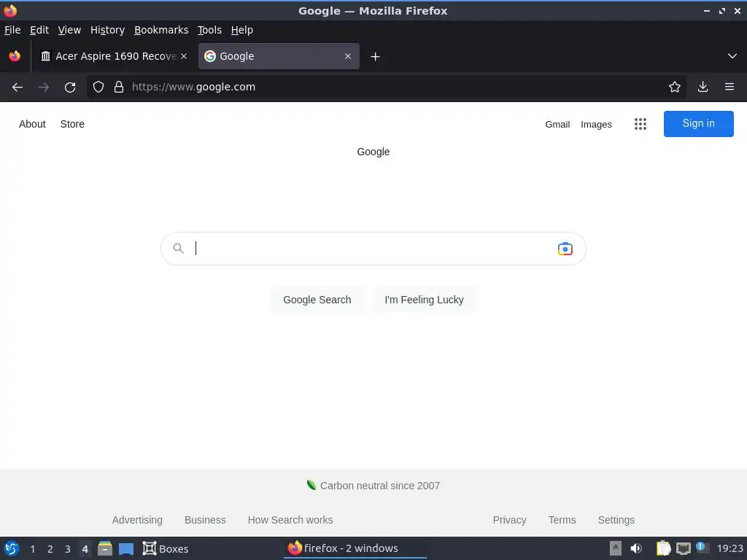Click the notification tray icon with exclamation badge
The width and height of the screenshot is (747, 560).
pyautogui.click(x=702, y=548)
